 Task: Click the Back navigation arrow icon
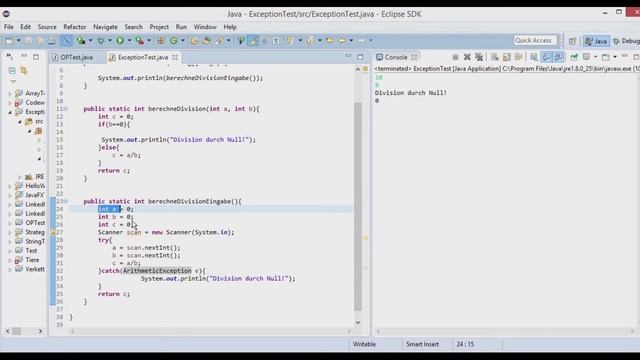pyautogui.click(x=342, y=40)
